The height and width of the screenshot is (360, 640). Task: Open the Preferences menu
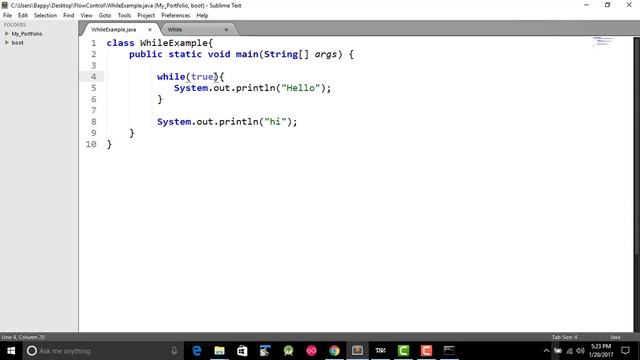point(176,16)
